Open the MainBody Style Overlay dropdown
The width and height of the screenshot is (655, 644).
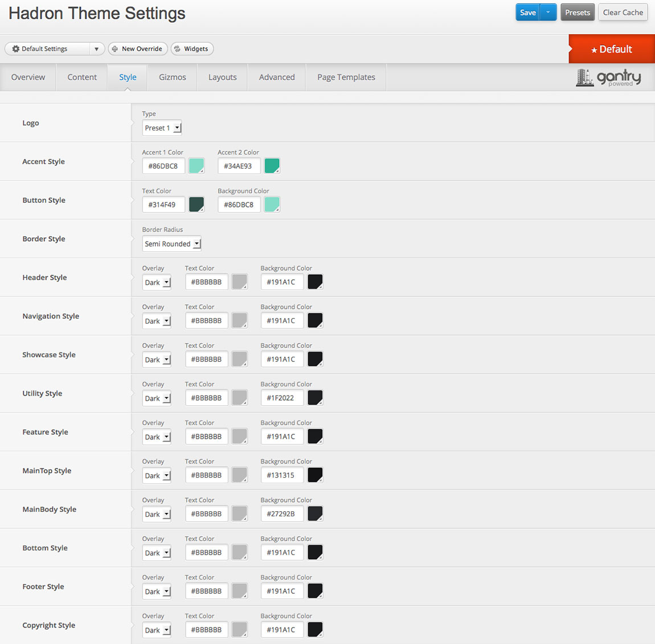[x=157, y=515]
